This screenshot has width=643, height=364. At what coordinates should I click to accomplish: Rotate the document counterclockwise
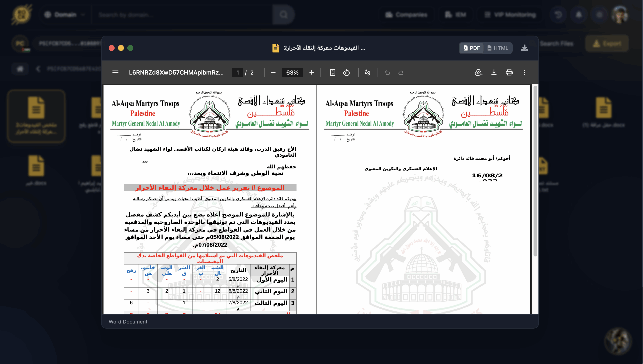pyautogui.click(x=346, y=73)
